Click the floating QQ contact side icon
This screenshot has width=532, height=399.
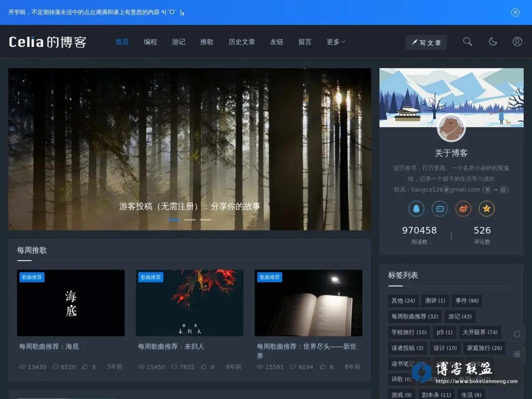(517, 334)
